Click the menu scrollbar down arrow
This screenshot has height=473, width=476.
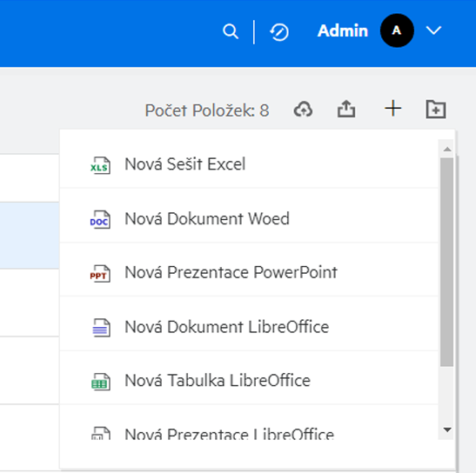(447, 430)
